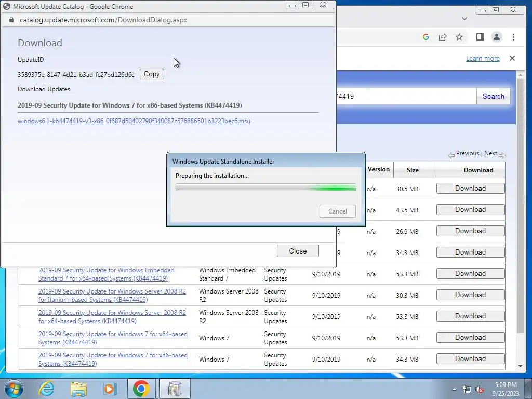This screenshot has width=532, height=399.
Task: Open the network status tray icon
Action: tap(467, 390)
